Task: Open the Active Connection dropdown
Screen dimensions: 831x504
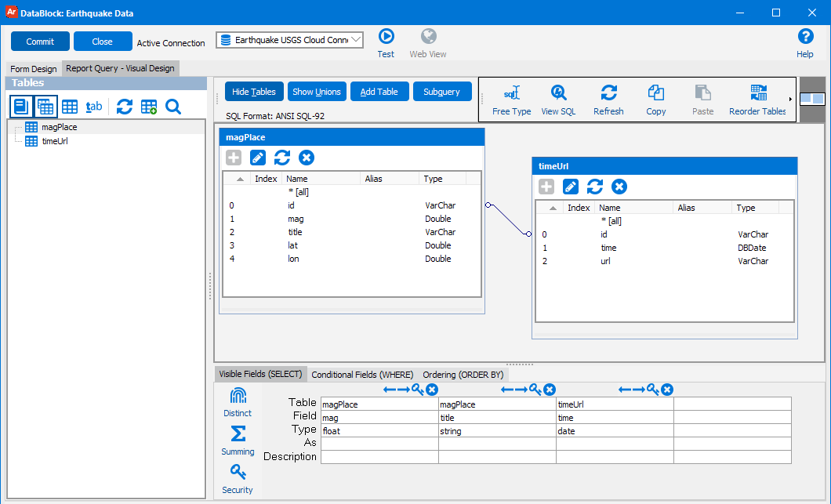Action: click(289, 40)
